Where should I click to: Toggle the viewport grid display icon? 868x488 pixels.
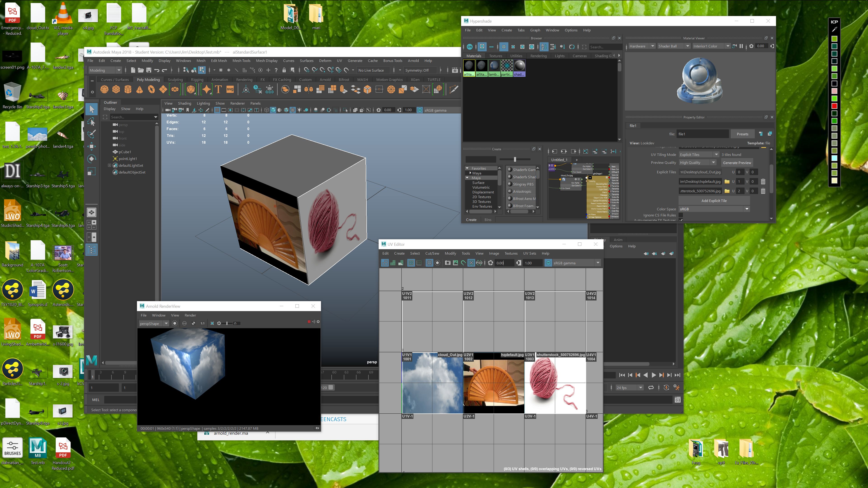pos(217,110)
